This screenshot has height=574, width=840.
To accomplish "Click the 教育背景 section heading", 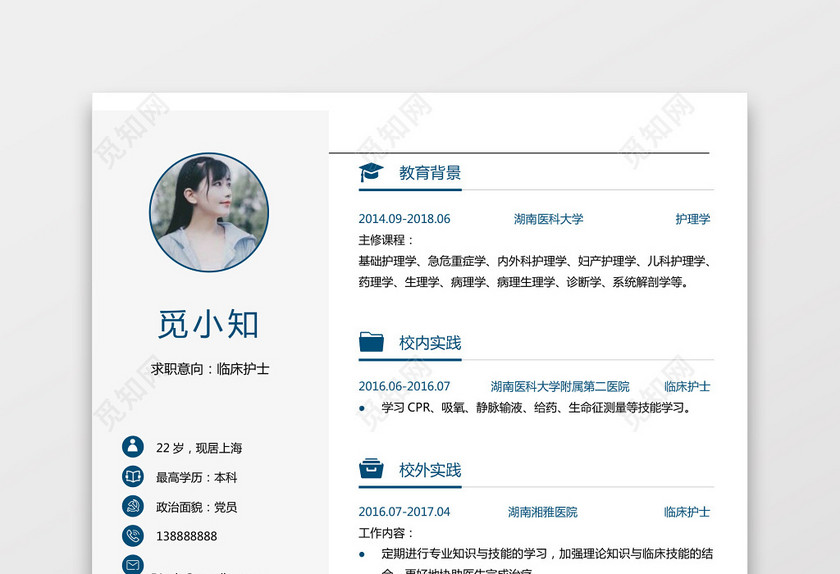I will click(430, 173).
